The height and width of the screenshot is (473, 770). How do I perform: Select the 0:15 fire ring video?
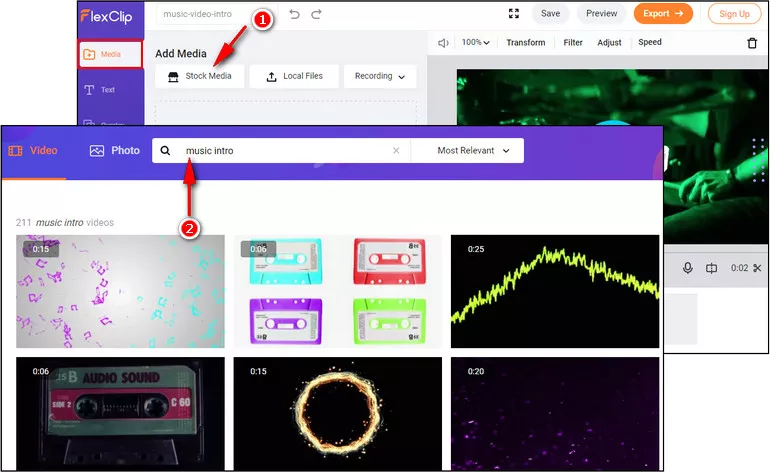337,414
